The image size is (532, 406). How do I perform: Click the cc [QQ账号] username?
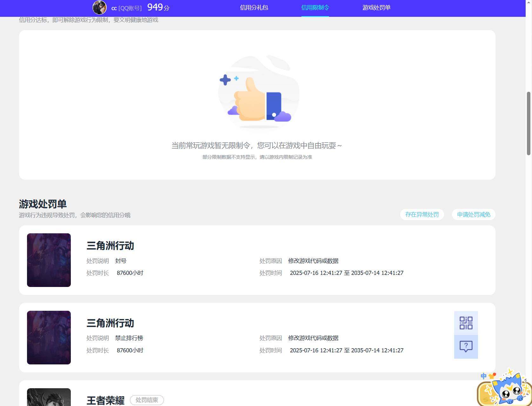[x=126, y=8]
